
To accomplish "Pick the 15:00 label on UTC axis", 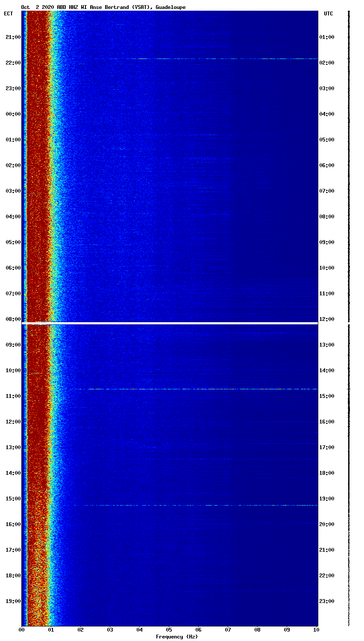I will pos(327,396).
